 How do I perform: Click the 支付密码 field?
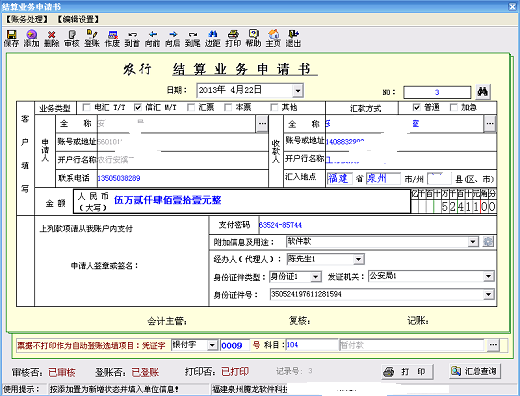[x=377, y=225]
